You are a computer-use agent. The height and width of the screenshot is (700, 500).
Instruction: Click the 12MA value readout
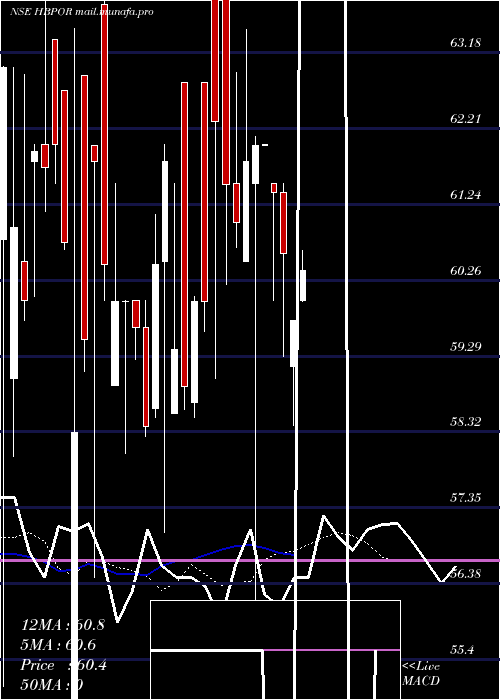(x=62, y=625)
